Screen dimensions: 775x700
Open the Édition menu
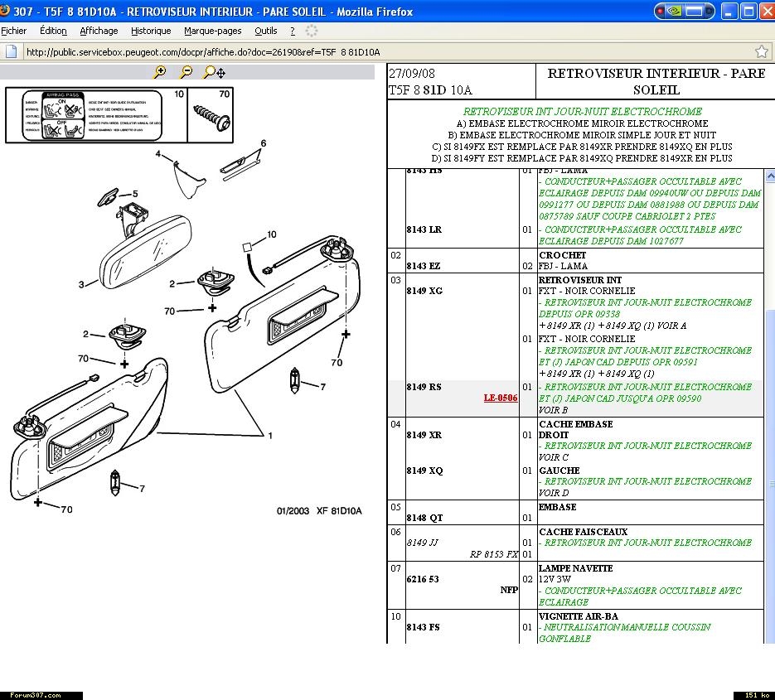53,31
